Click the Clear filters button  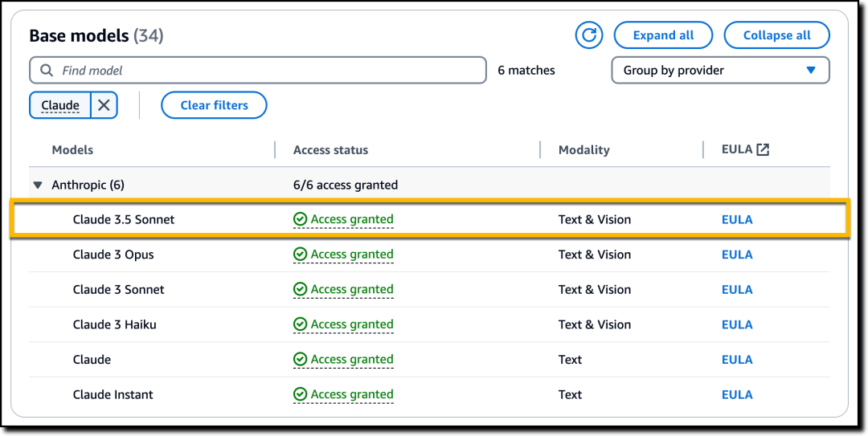point(215,105)
